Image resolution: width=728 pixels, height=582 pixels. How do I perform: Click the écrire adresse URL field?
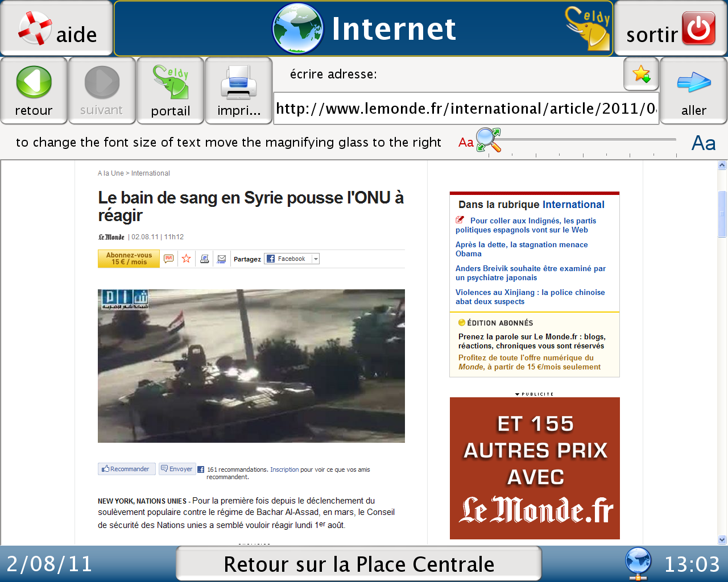click(x=466, y=108)
